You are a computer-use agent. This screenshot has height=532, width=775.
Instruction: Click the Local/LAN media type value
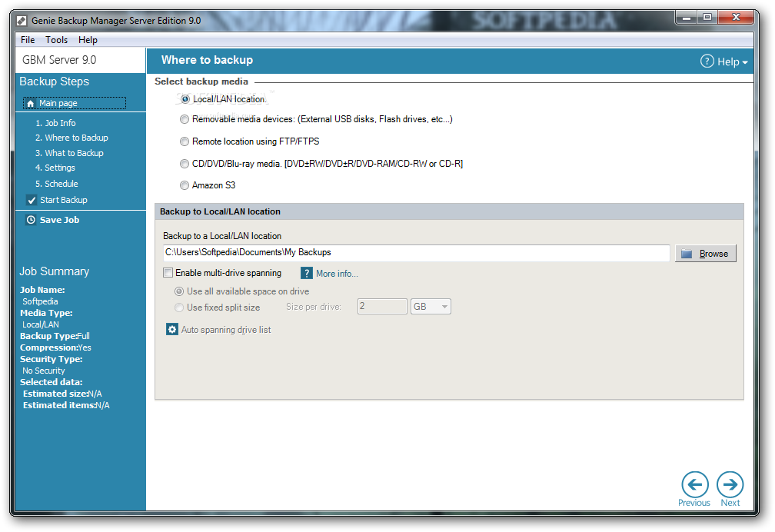(x=41, y=325)
